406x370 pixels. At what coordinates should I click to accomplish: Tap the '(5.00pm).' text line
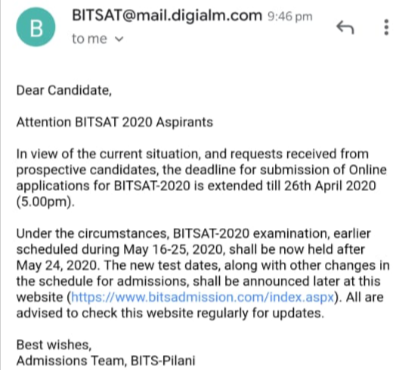[x=46, y=202]
